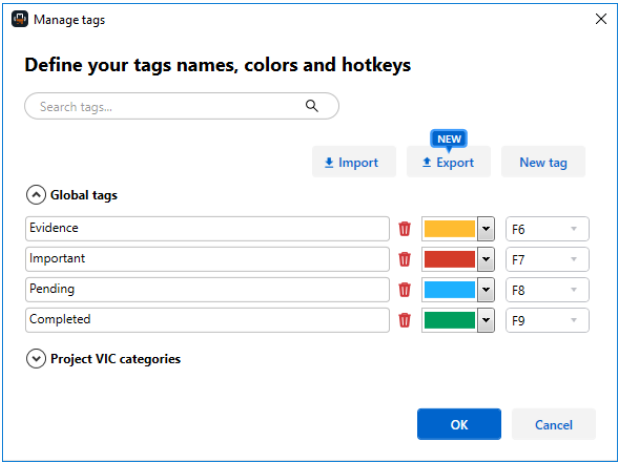This screenshot has height=465, width=620.
Task: Click the trash icon for Pending tag
Action: 404,289
